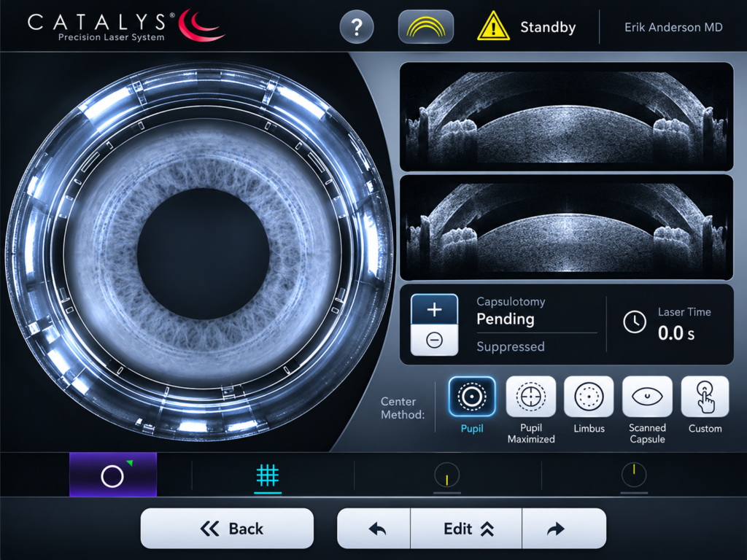Select Pupil Maximized center method

[x=531, y=397]
